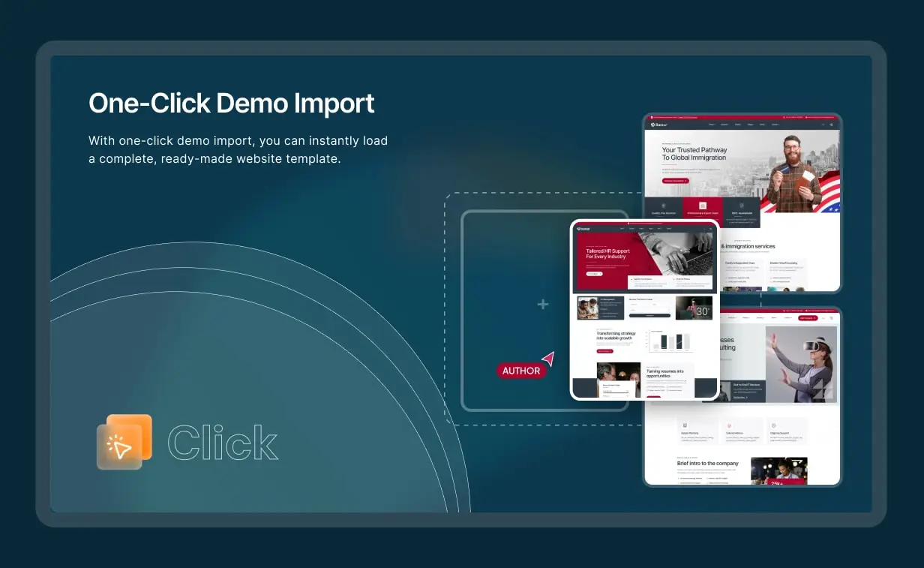Click "Transforming strategy into scalable growth" text
Screen dimensions: 924x568
[616, 336]
